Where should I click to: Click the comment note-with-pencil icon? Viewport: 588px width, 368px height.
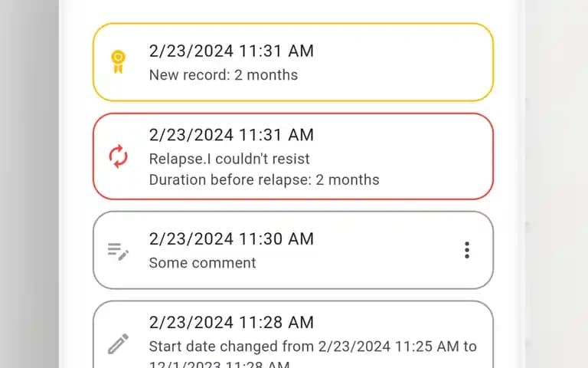point(118,251)
